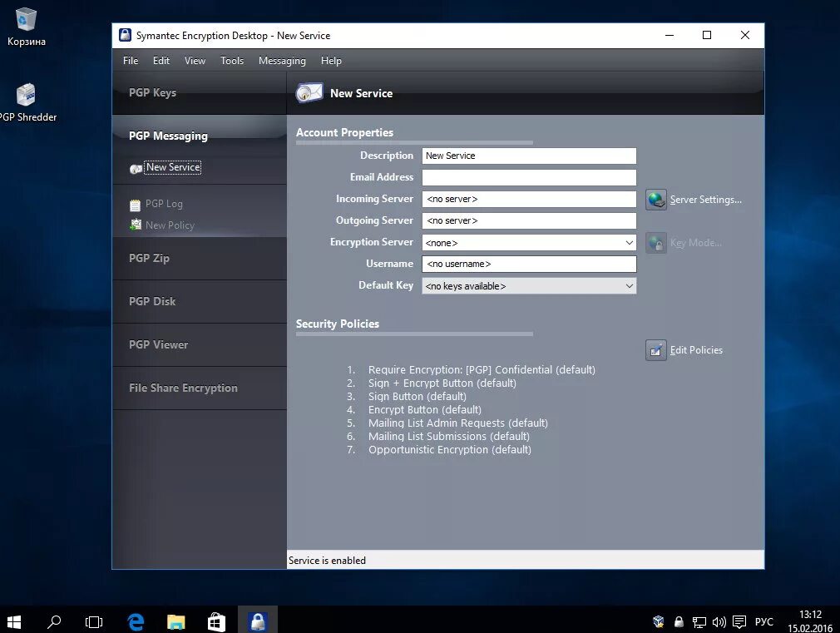Screen dimensions: 840x633
Task: Open File Explorer from taskbar
Action: pyautogui.click(x=176, y=621)
